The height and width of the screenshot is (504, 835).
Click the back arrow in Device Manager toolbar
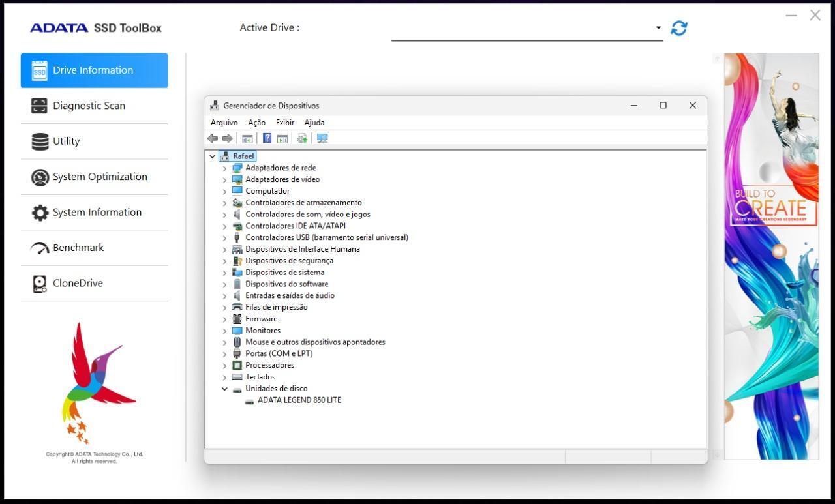213,138
